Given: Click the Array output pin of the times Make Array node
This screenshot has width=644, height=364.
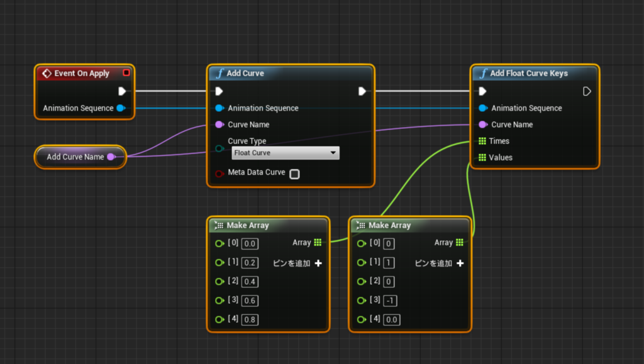Looking at the screenshot, I should click(x=318, y=242).
